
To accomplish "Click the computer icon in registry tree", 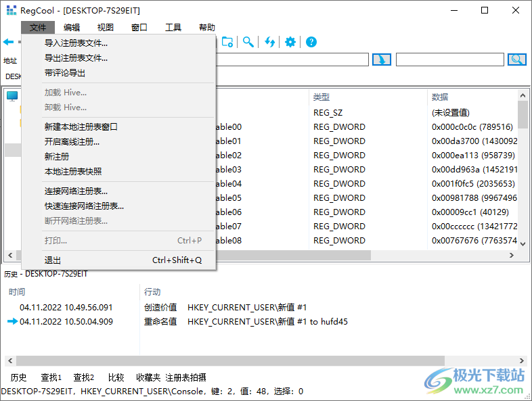I will pos(12,96).
